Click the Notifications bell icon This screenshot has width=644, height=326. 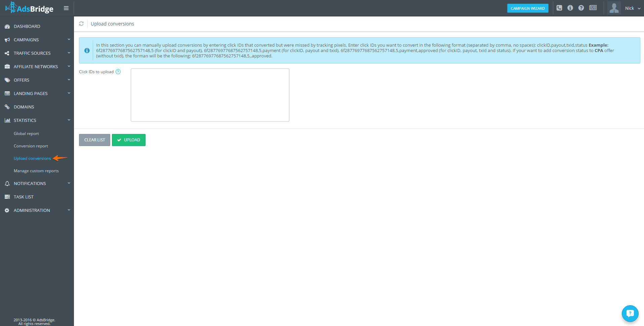7,184
